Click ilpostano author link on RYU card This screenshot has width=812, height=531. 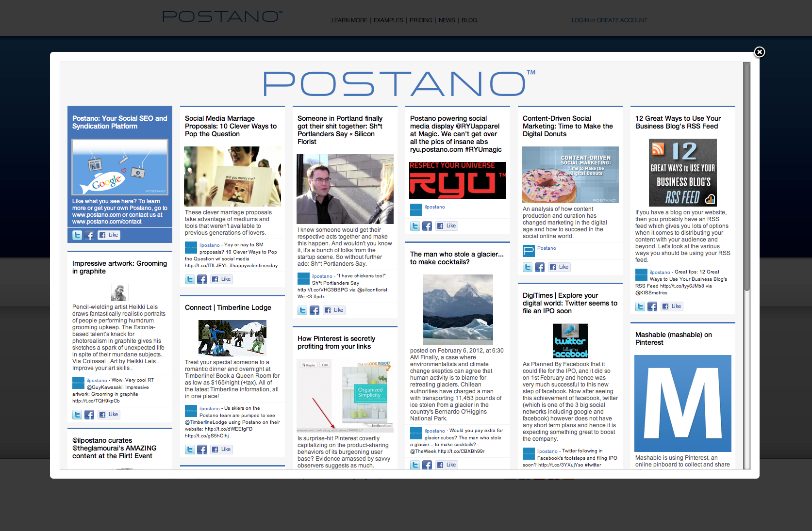(x=435, y=207)
